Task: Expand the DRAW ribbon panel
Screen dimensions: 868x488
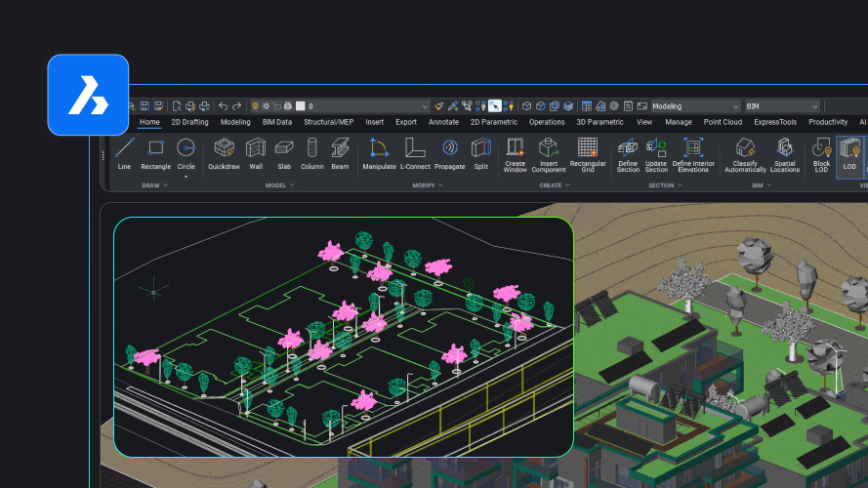Action: [x=154, y=185]
